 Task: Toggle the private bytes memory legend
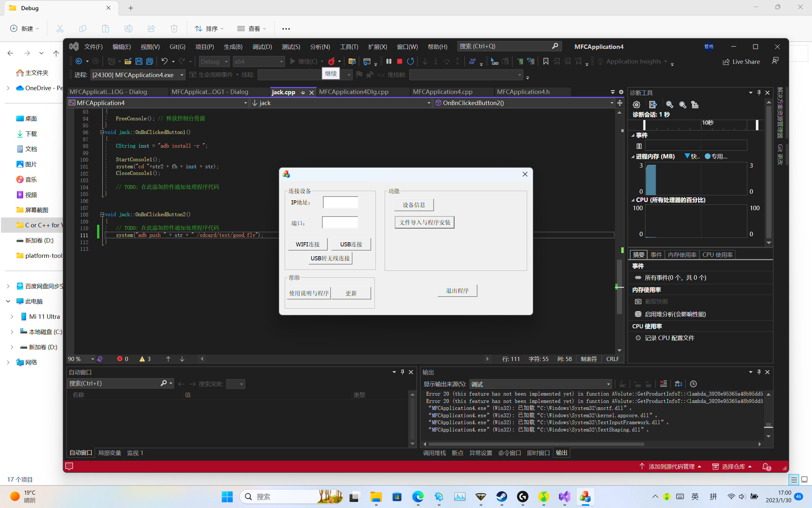click(716, 156)
